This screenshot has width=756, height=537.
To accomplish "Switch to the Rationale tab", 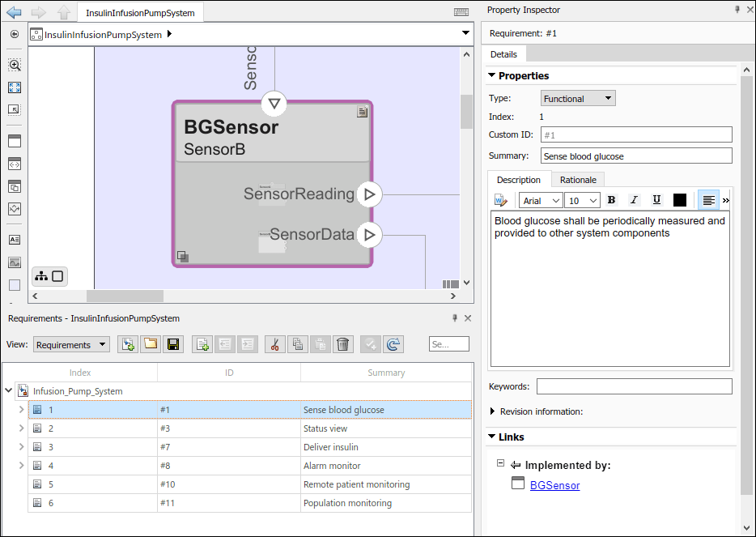I will 577,179.
